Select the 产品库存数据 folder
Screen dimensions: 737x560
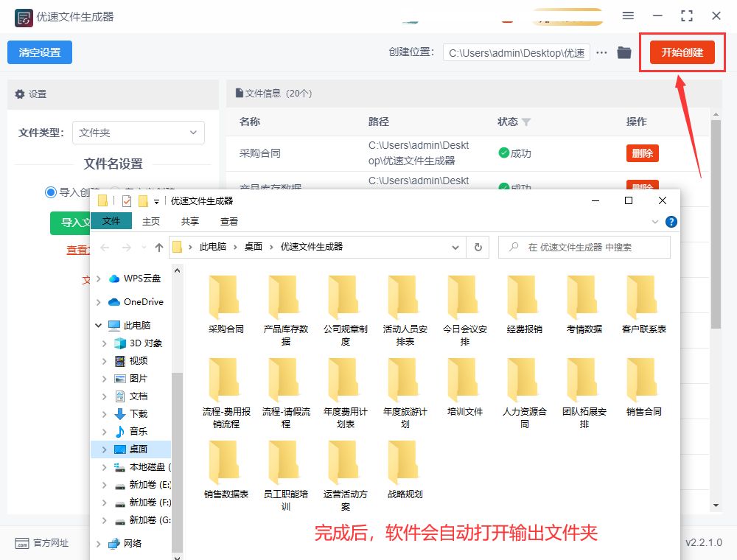(x=286, y=310)
